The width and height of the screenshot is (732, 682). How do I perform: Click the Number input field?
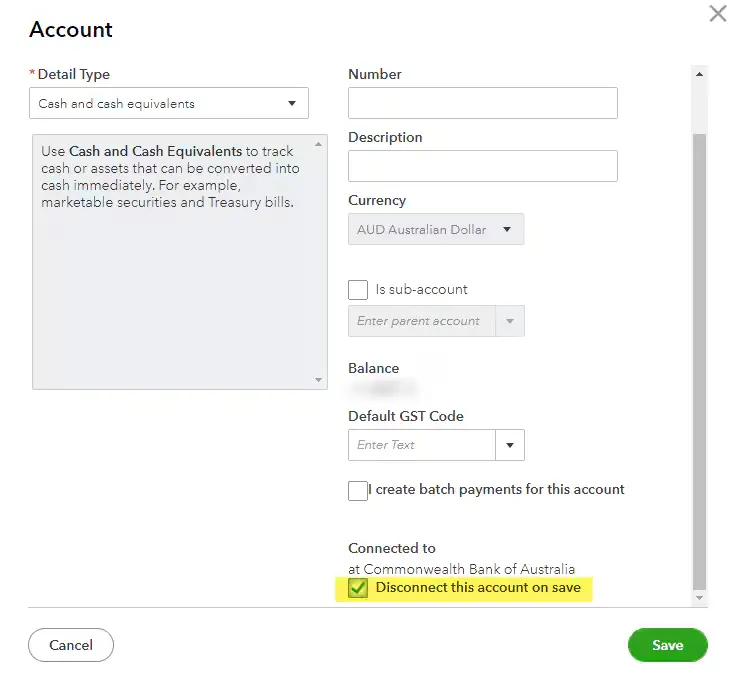(482, 103)
